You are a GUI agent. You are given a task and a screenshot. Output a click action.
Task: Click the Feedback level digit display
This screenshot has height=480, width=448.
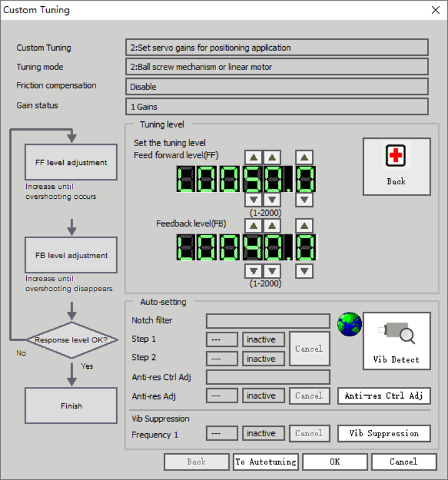pos(246,247)
